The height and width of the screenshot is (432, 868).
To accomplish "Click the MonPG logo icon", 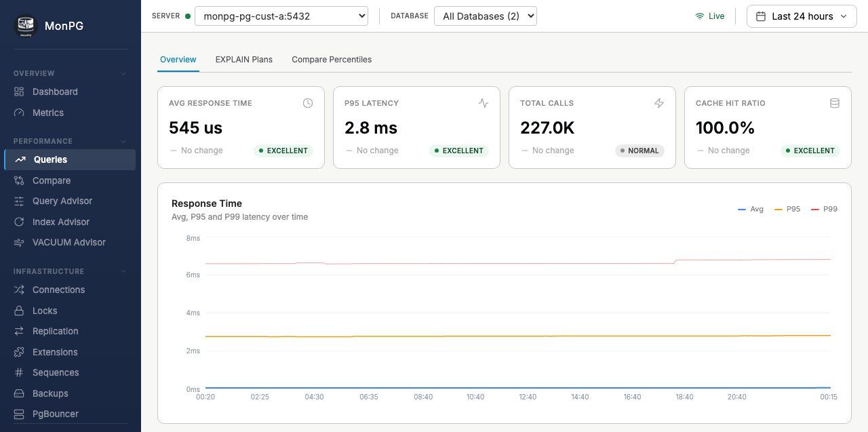I will coord(25,26).
